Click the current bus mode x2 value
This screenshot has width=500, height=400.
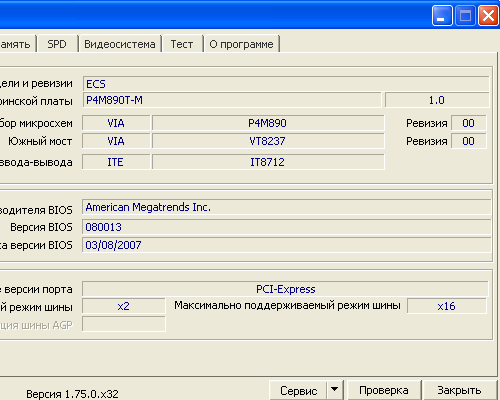coord(124,306)
